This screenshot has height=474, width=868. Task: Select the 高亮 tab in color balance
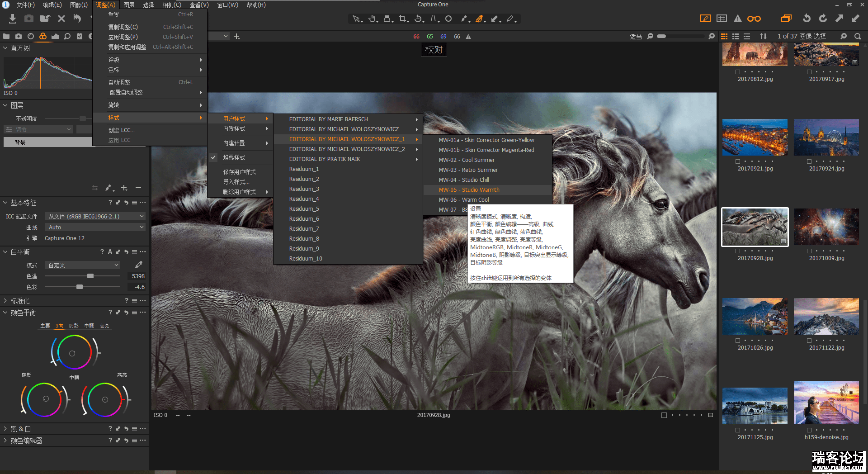pos(104,326)
